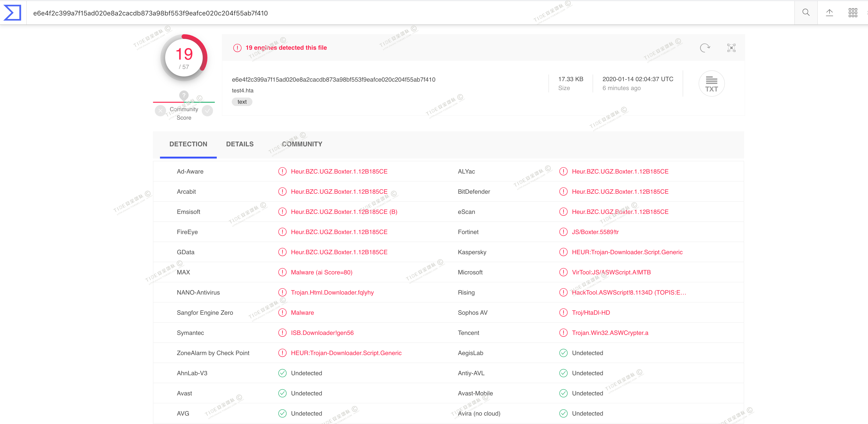The width and height of the screenshot is (868, 424).
Task: Click the reanalyze refresh icon
Action: coord(704,48)
